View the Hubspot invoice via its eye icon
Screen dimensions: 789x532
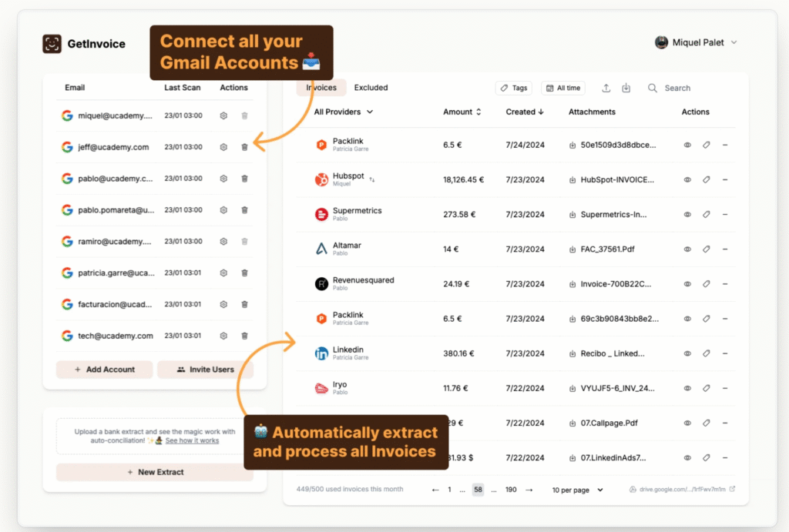tap(687, 179)
